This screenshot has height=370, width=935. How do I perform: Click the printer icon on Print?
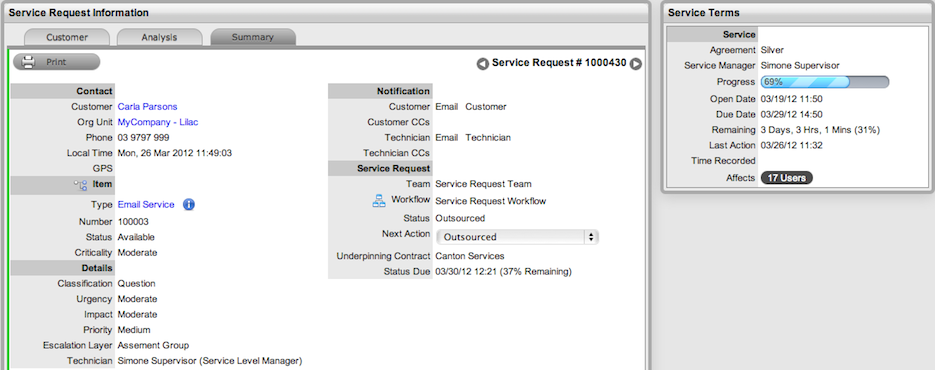point(29,62)
